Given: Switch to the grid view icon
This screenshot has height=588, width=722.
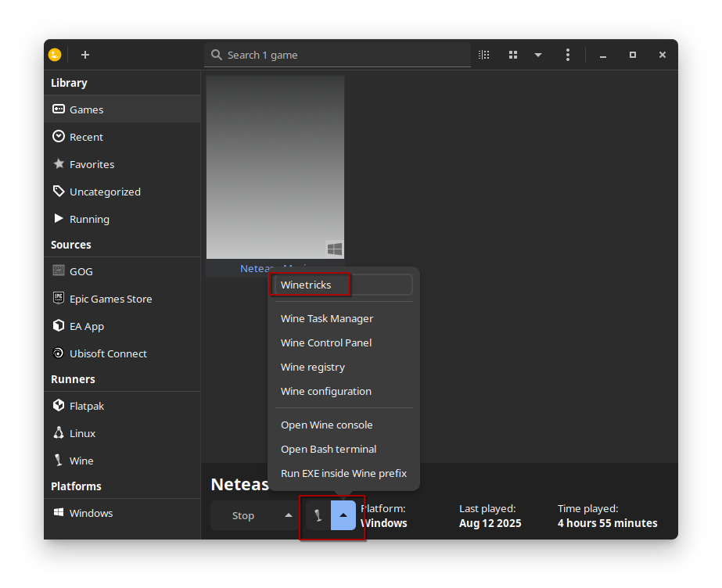Looking at the screenshot, I should (513, 55).
